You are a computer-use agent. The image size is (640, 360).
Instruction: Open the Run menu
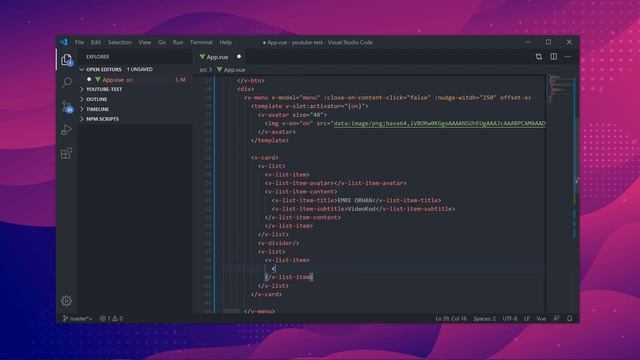pyautogui.click(x=178, y=42)
